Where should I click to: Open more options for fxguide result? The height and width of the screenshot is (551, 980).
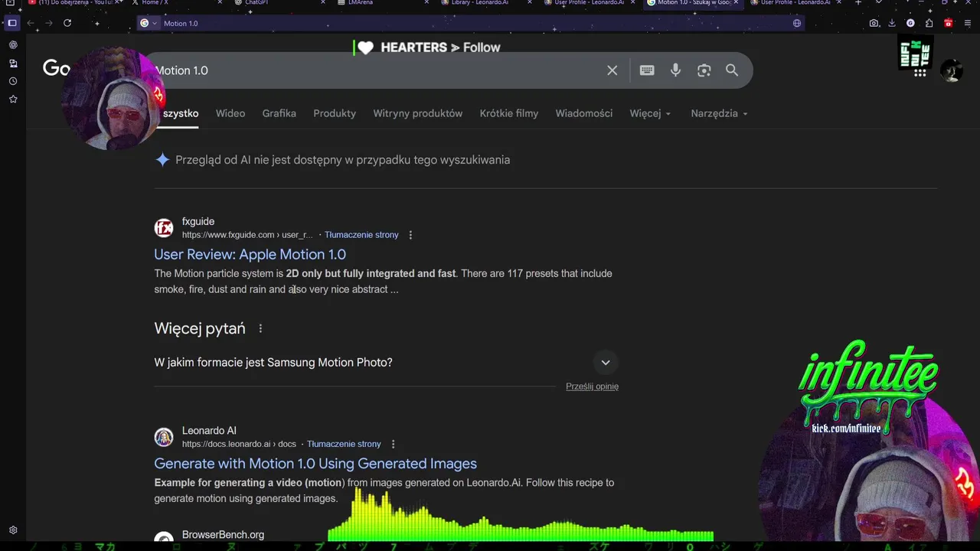click(x=410, y=235)
